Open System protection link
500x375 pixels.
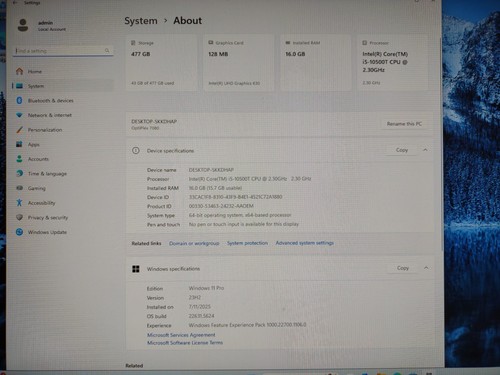click(x=247, y=243)
